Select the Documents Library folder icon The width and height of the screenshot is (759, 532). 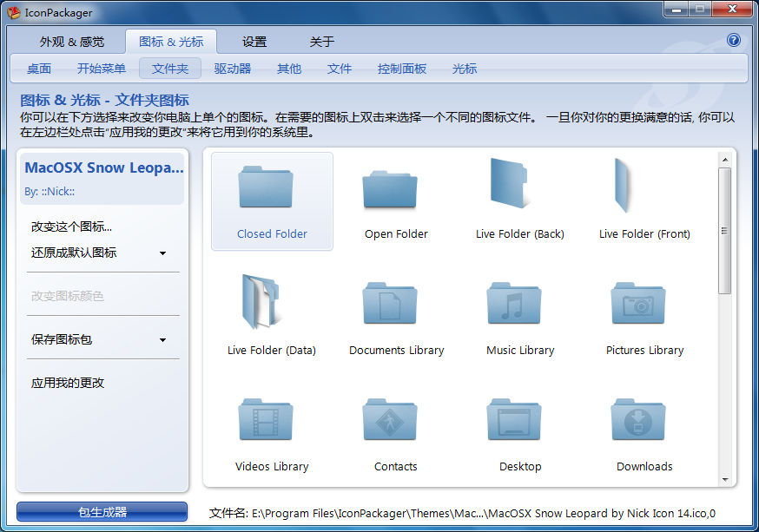coord(390,303)
